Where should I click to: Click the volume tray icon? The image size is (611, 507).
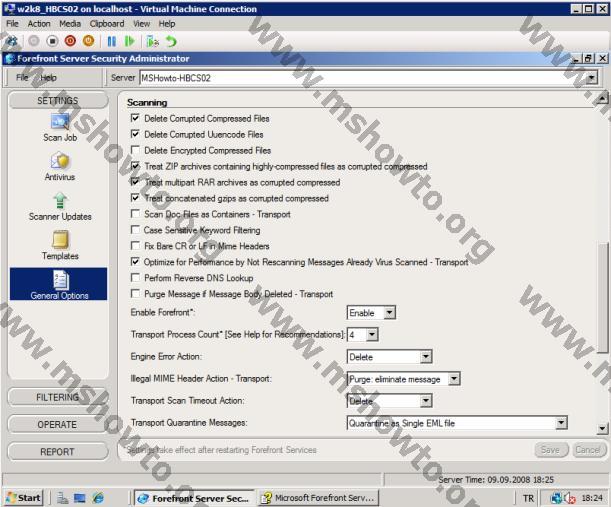pyautogui.click(x=570, y=498)
